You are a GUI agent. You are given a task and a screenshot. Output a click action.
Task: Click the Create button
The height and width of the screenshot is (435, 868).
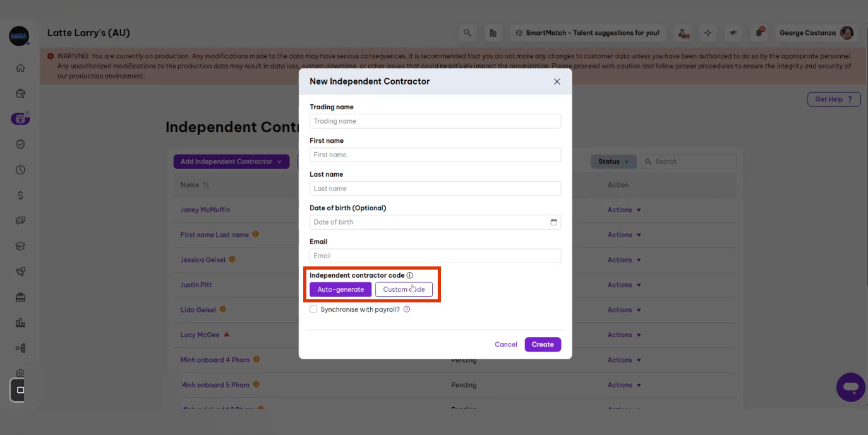[x=543, y=344]
